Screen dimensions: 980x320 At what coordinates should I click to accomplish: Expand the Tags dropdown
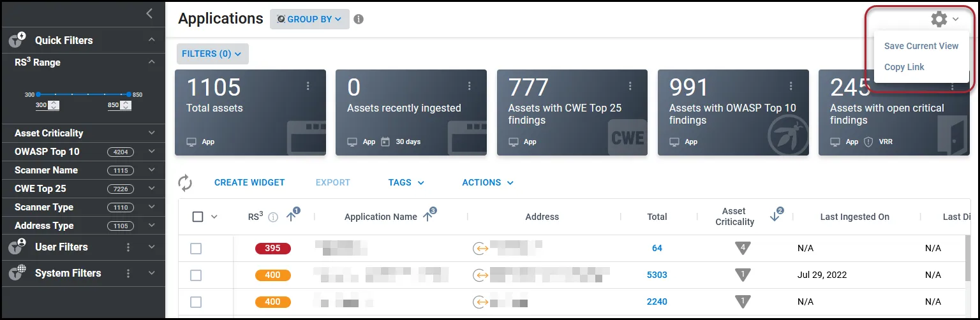[406, 182]
